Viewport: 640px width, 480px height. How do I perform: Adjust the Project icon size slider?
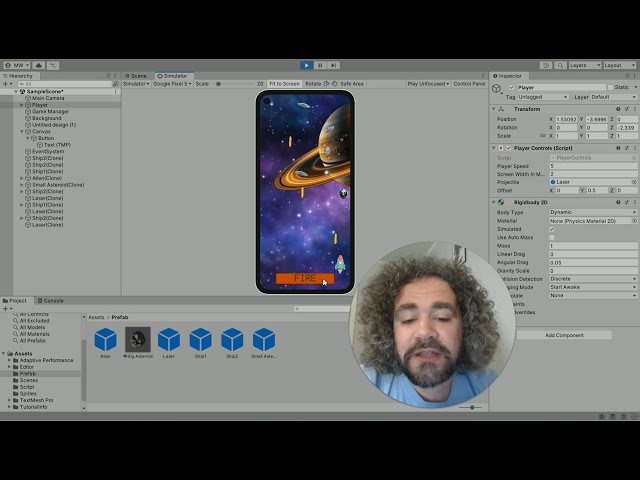coord(470,407)
